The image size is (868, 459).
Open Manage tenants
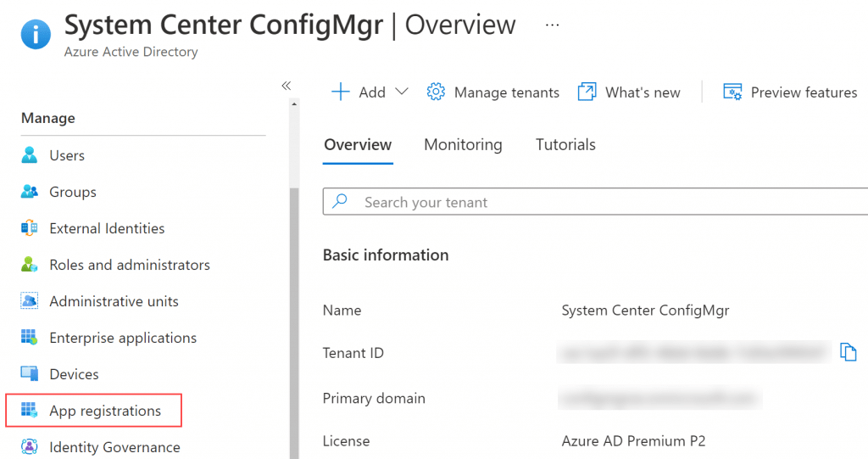(507, 92)
